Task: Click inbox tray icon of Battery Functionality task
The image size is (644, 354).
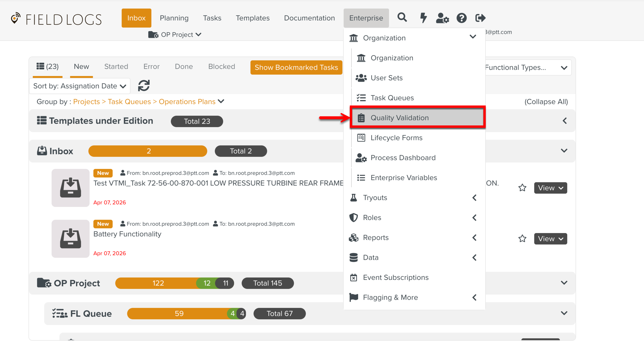Action: point(70,238)
